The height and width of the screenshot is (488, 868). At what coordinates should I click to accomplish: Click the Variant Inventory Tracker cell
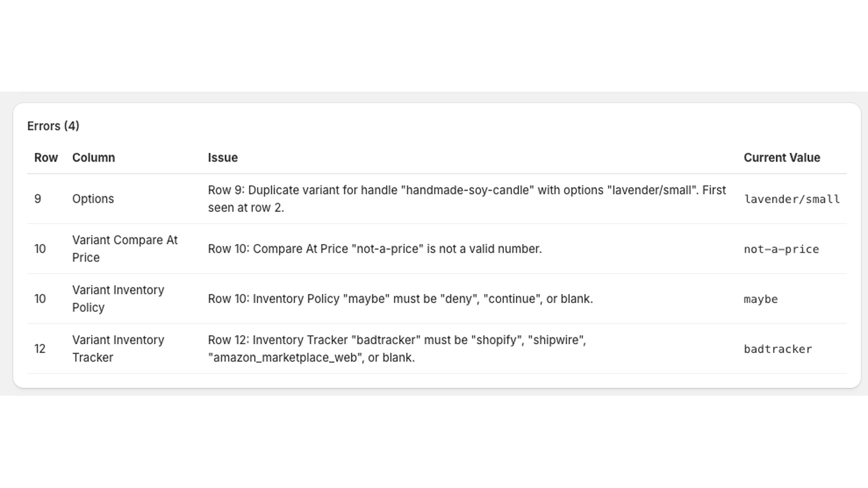[x=118, y=348]
